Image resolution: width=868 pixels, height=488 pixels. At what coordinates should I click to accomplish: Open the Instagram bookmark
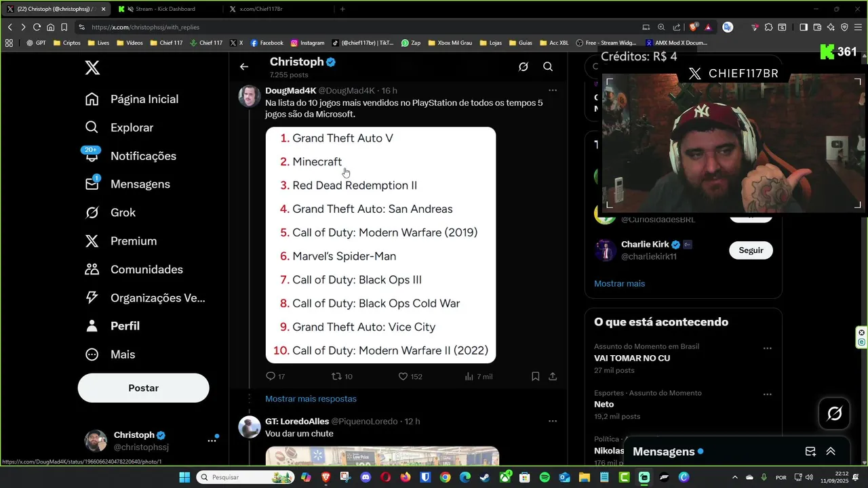point(307,43)
